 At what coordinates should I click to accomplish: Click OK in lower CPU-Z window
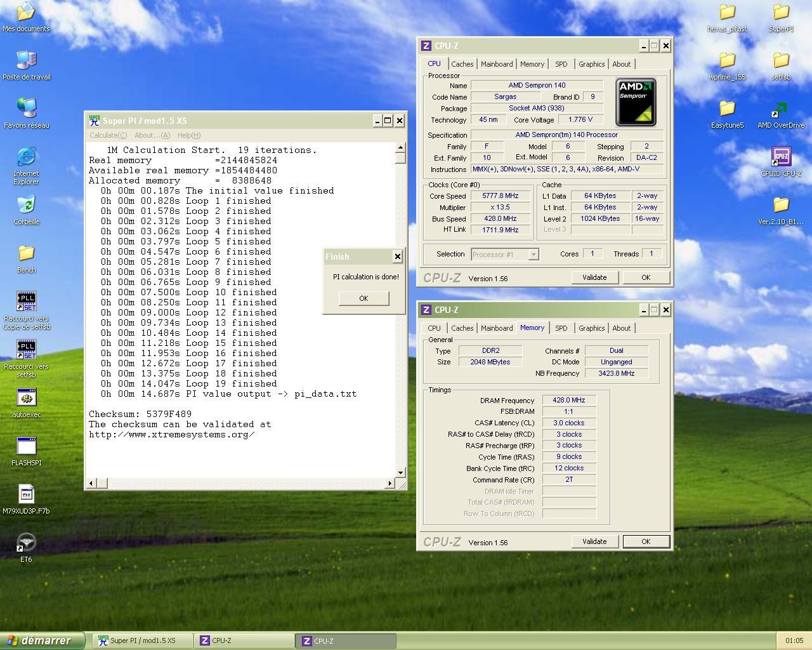[646, 541]
